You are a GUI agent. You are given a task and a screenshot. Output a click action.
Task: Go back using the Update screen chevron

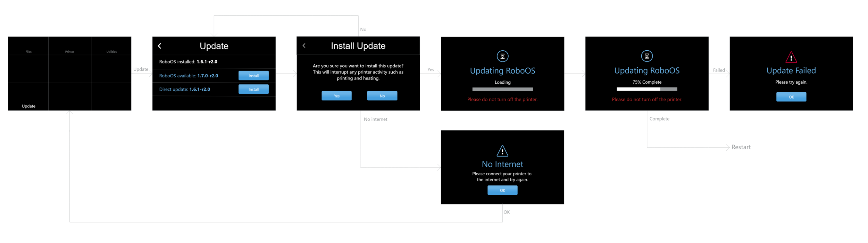(x=159, y=46)
